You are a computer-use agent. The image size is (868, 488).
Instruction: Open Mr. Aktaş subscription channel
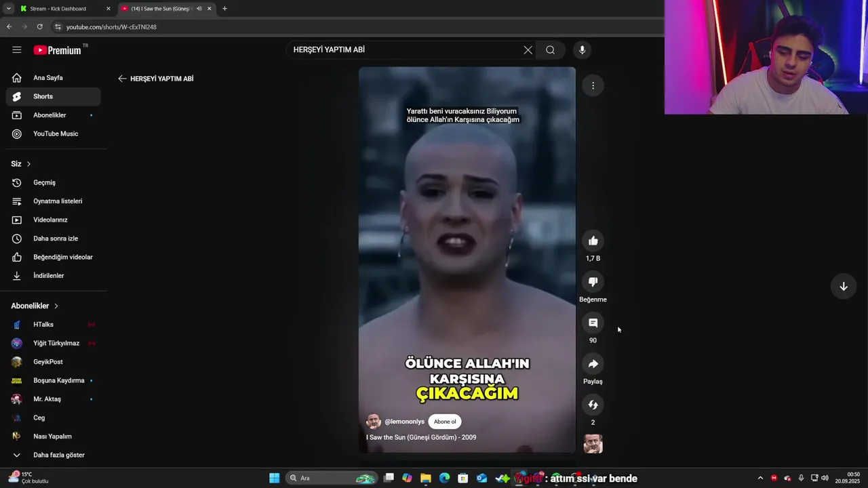(53, 399)
